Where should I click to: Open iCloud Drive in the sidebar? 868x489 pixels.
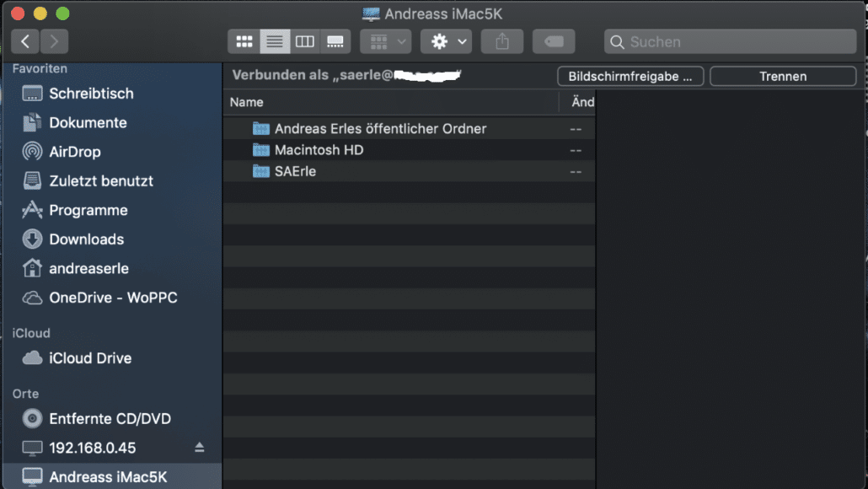pyautogui.click(x=90, y=358)
